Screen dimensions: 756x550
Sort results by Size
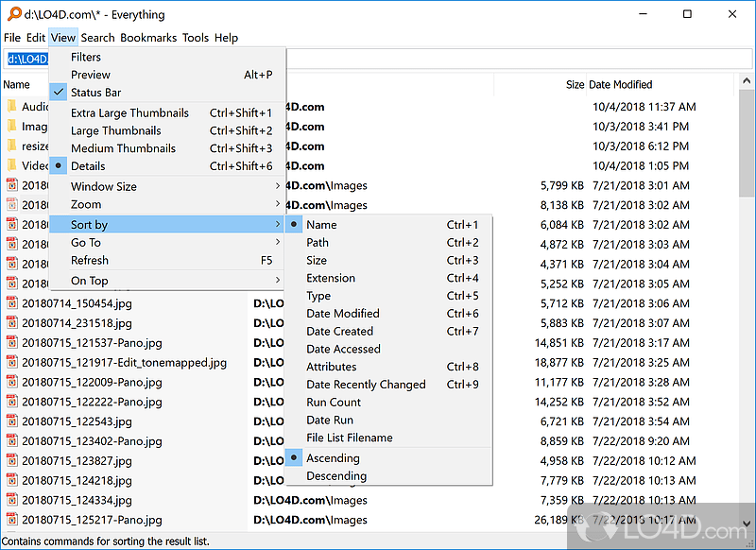[388, 260]
